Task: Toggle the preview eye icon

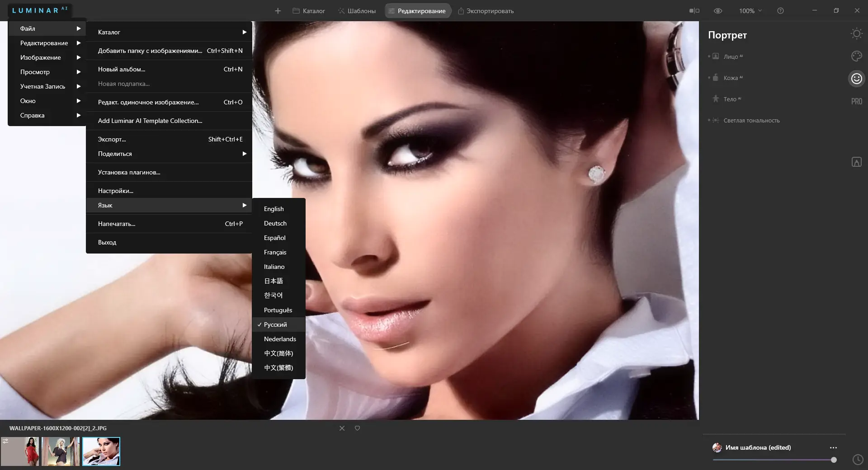Action: pos(718,10)
